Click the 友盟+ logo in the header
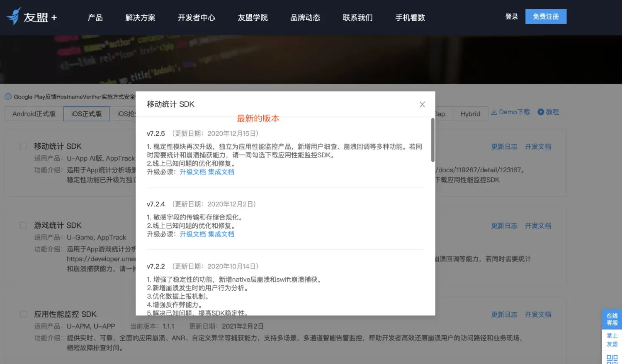 31,17
